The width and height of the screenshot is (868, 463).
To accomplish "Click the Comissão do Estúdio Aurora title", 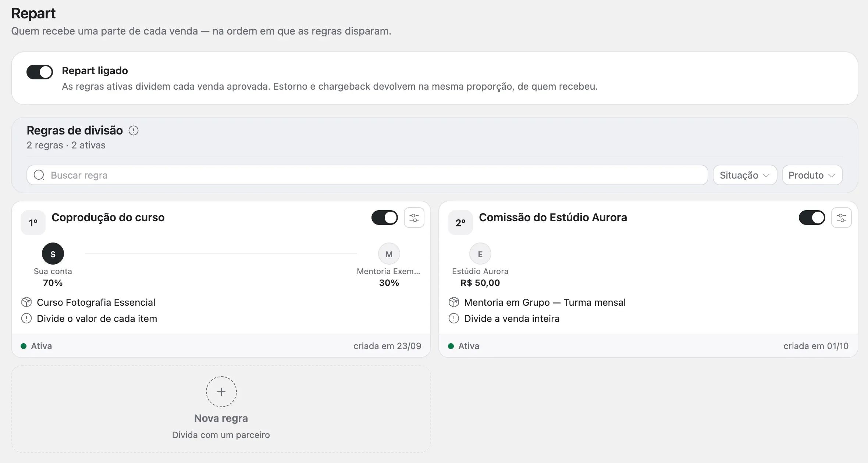I will point(553,217).
